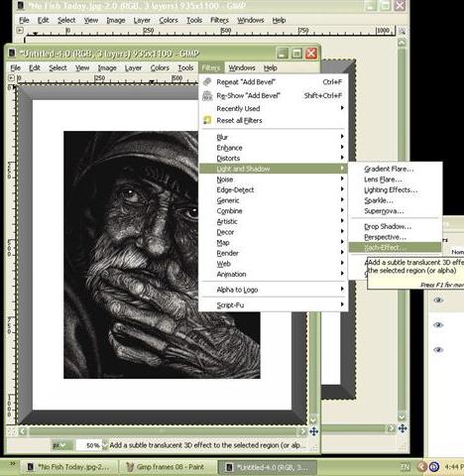Choose Drop Shadow... from the submenu
464x476 pixels.
point(396,226)
